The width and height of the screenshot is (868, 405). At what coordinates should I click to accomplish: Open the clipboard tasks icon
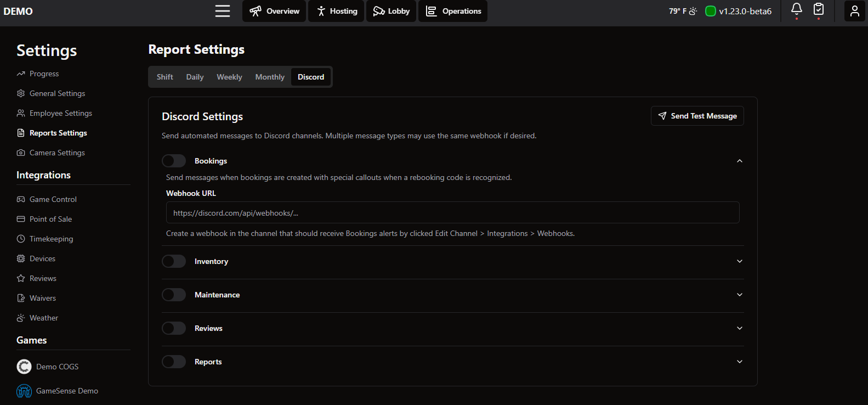click(x=818, y=9)
